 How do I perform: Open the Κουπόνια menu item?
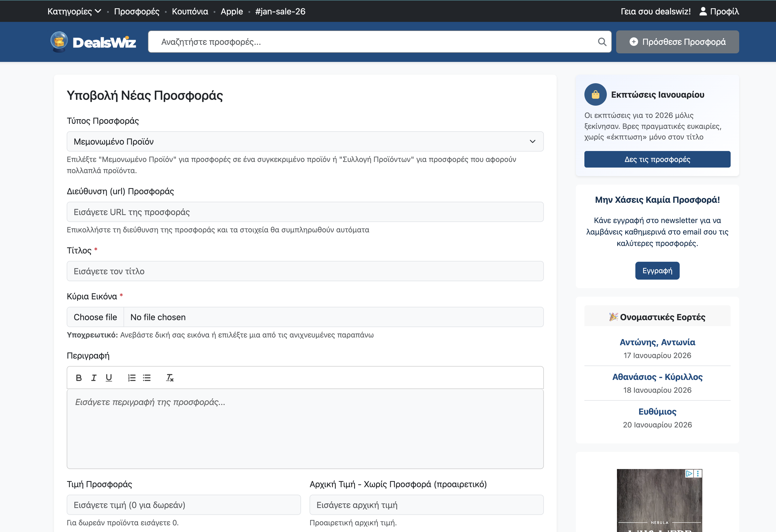(190, 11)
